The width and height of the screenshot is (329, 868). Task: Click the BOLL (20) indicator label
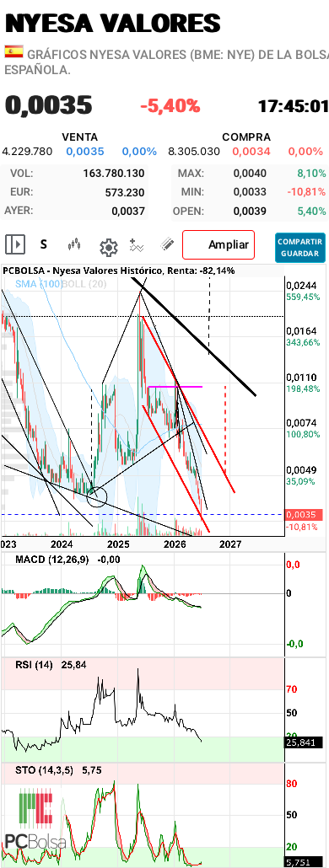(84, 283)
